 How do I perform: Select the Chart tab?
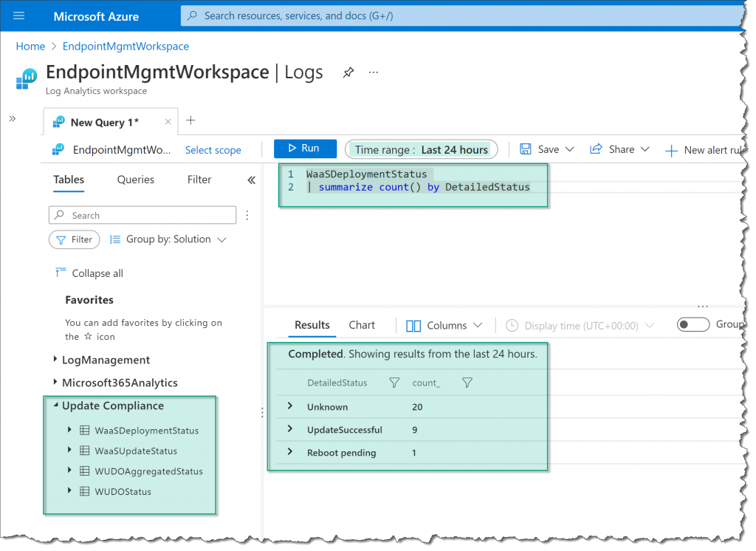362,325
